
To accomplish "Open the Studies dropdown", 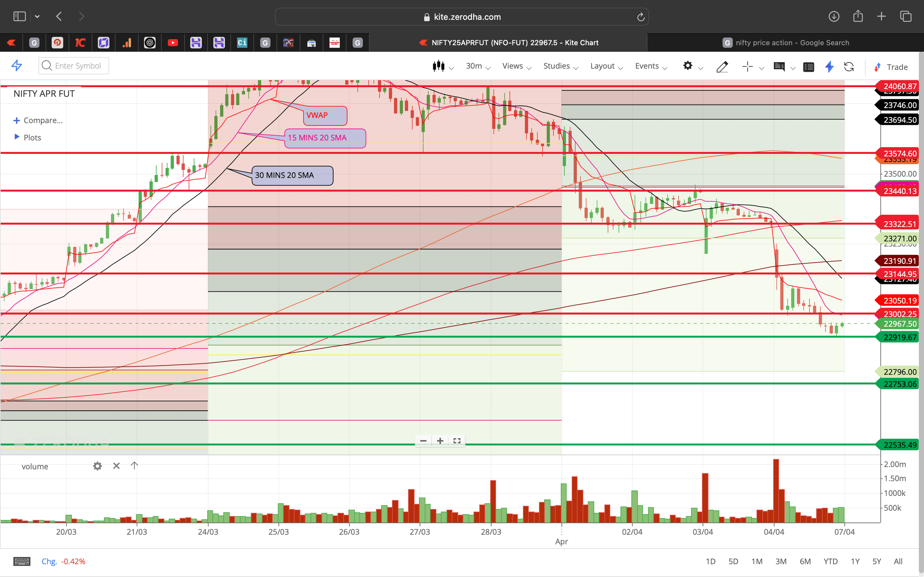I will click(556, 66).
